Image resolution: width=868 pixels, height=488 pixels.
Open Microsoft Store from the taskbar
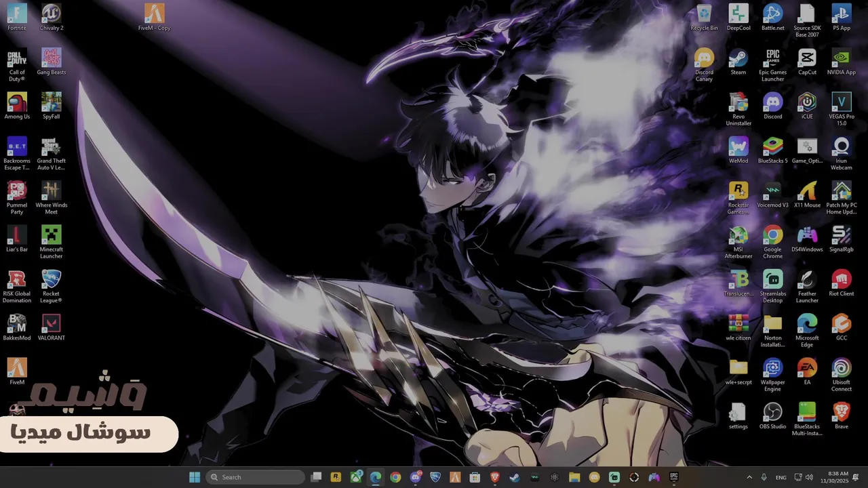point(475,477)
